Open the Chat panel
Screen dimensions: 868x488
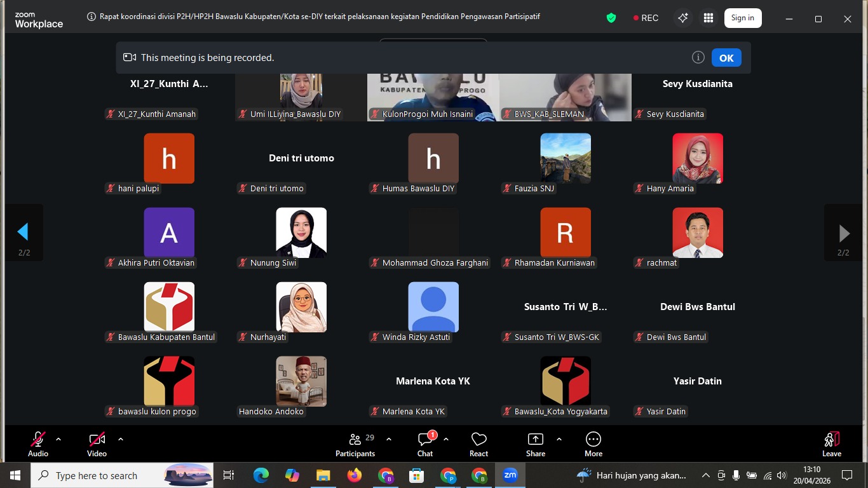pyautogui.click(x=425, y=444)
